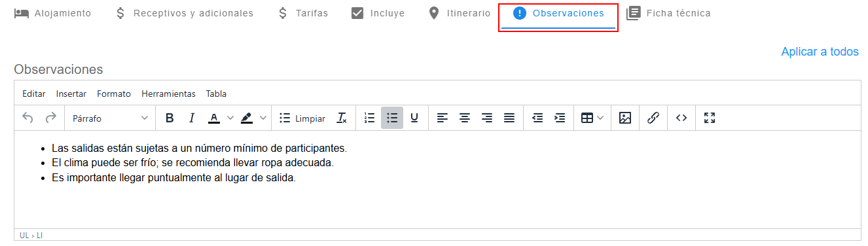The height and width of the screenshot is (246, 868).
Task: Click the bullet about número mínimo de participantes
Action: tap(199, 148)
